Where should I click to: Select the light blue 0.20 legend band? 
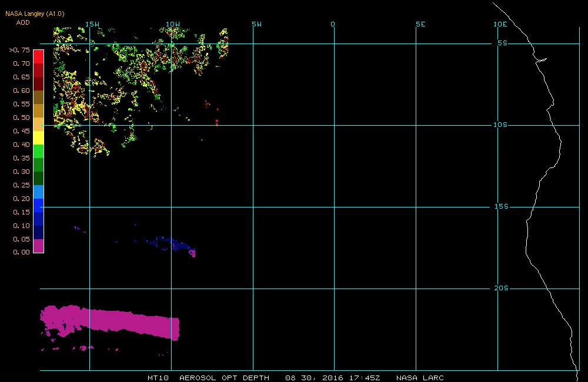[x=39, y=192]
